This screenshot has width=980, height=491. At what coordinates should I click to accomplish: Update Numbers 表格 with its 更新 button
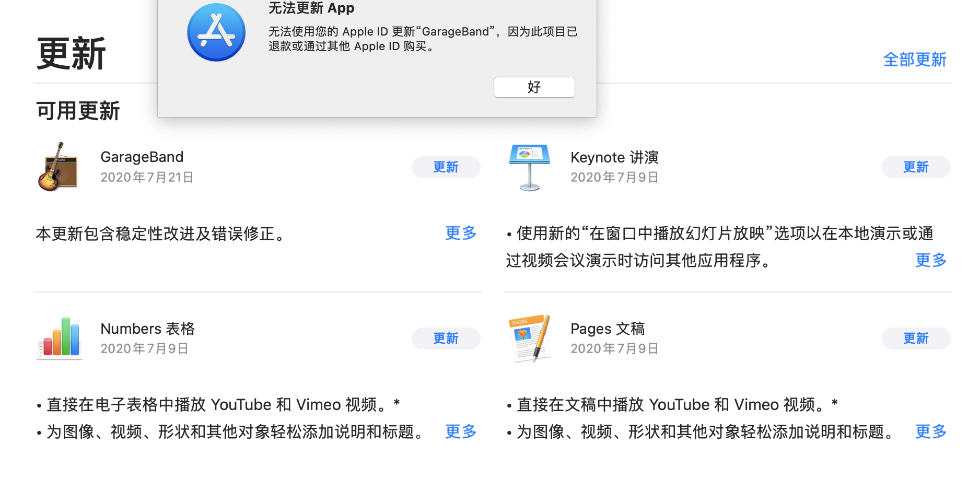click(x=446, y=338)
